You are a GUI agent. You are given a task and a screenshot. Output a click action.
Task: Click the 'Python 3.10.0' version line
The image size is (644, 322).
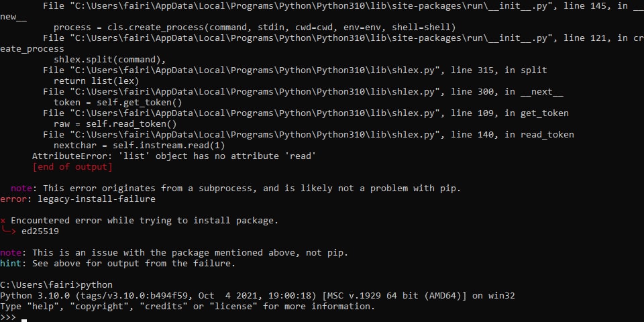point(257,296)
